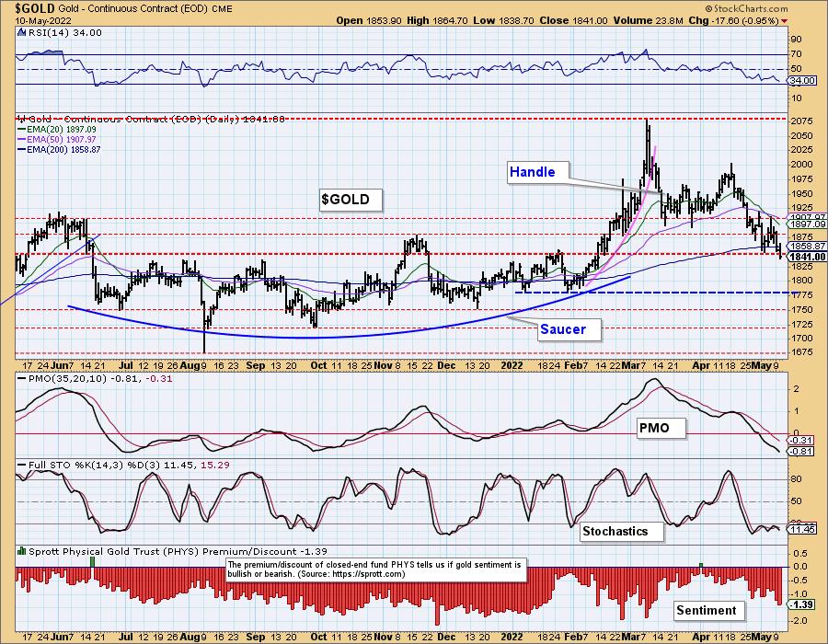This screenshot has height=644, width=828.
Task: Click the red down-arrow change indicator
Action: coord(785,21)
